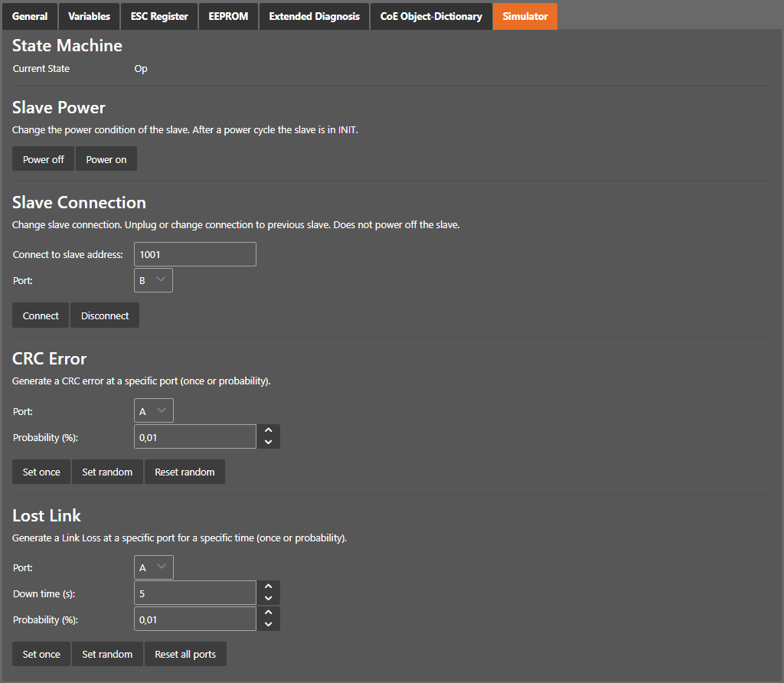Go to the EEPROM tab

[228, 16]
